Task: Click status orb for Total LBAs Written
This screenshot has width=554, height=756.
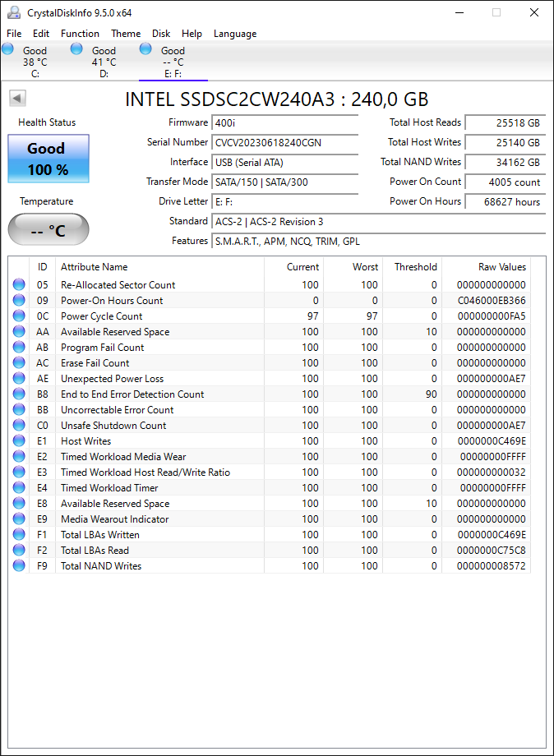Action: coord(19,534)
